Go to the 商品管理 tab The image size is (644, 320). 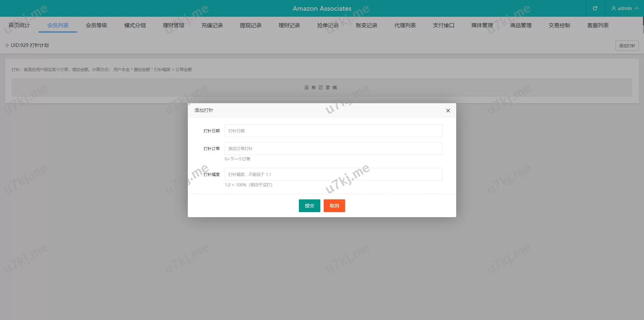[x=521, y=25]
